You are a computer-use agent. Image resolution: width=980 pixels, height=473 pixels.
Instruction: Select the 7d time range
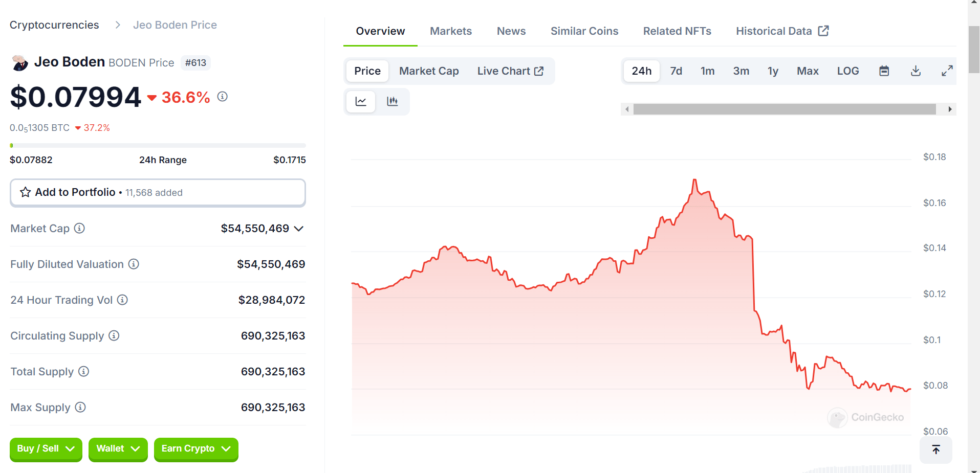[676, 71]
